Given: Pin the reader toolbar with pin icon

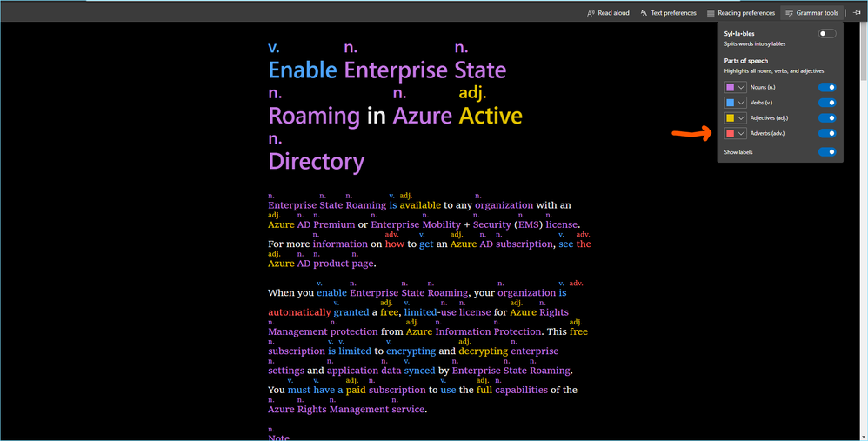Looking at the screenshot, I should 857,13.
